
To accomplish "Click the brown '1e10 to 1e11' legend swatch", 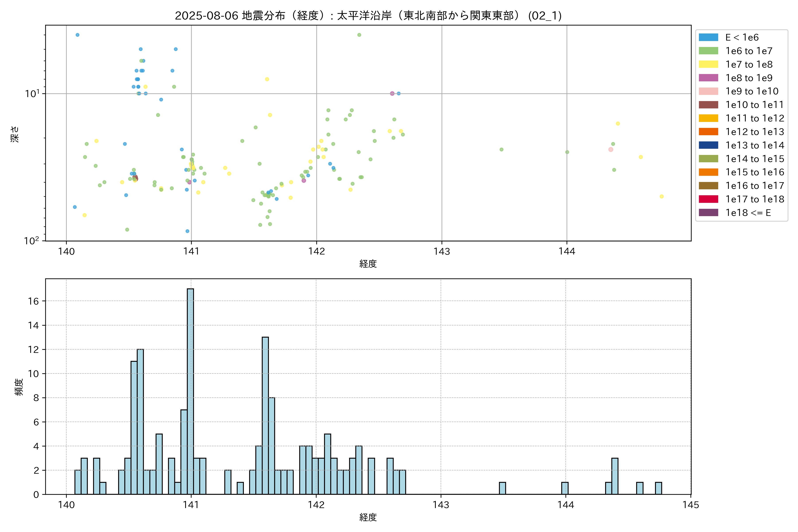I will coord(708,105).
